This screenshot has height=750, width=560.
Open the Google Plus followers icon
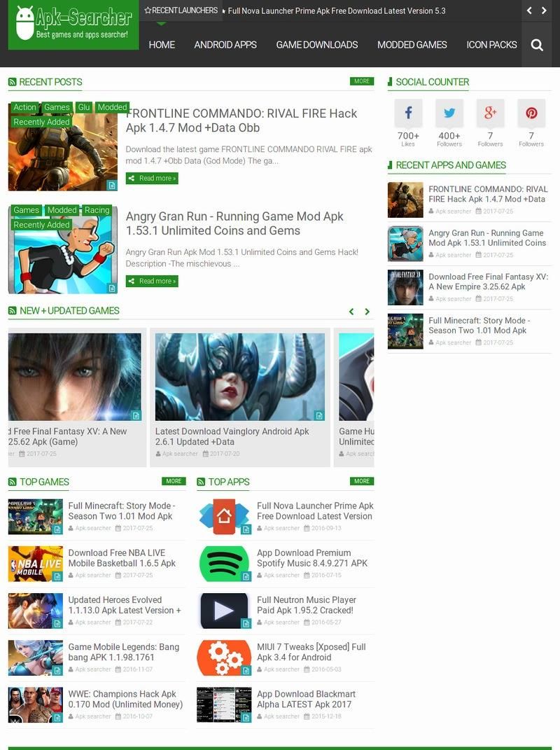pyautogui.click(x=490, y=113)
